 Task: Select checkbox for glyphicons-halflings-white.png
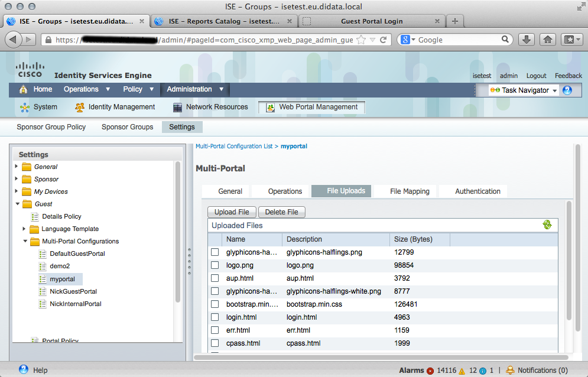click(215, 291)
